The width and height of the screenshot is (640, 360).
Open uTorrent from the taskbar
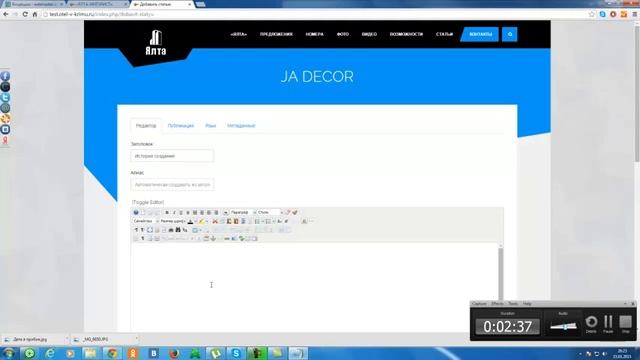(215, 353)
